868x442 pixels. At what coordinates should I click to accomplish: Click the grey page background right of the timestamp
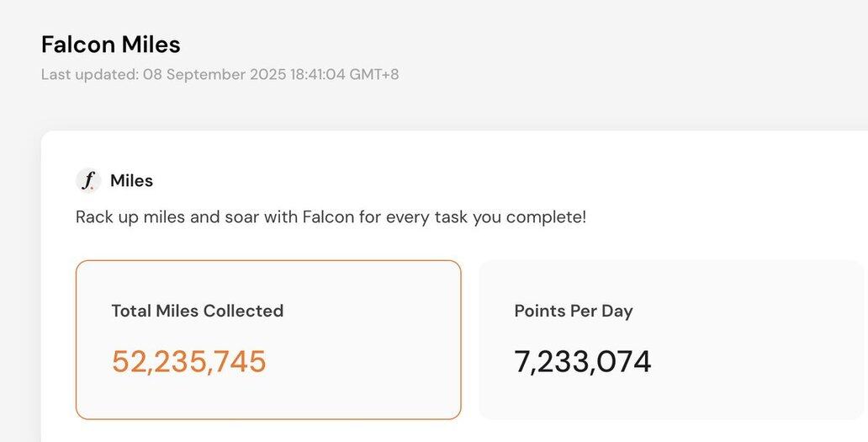609,74
